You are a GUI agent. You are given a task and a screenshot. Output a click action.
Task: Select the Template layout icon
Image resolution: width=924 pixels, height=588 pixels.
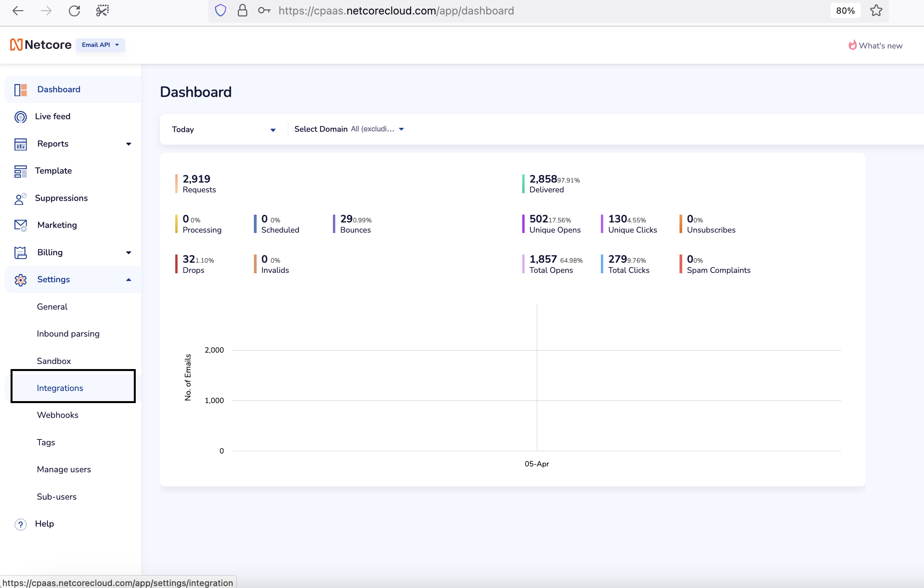click(x=20, y=171)
